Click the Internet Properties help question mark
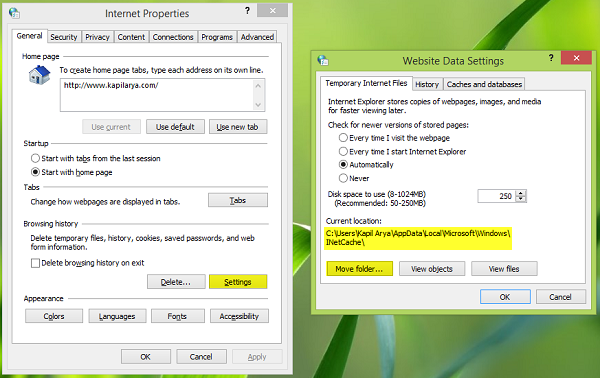600x378 pixels. 247,11
